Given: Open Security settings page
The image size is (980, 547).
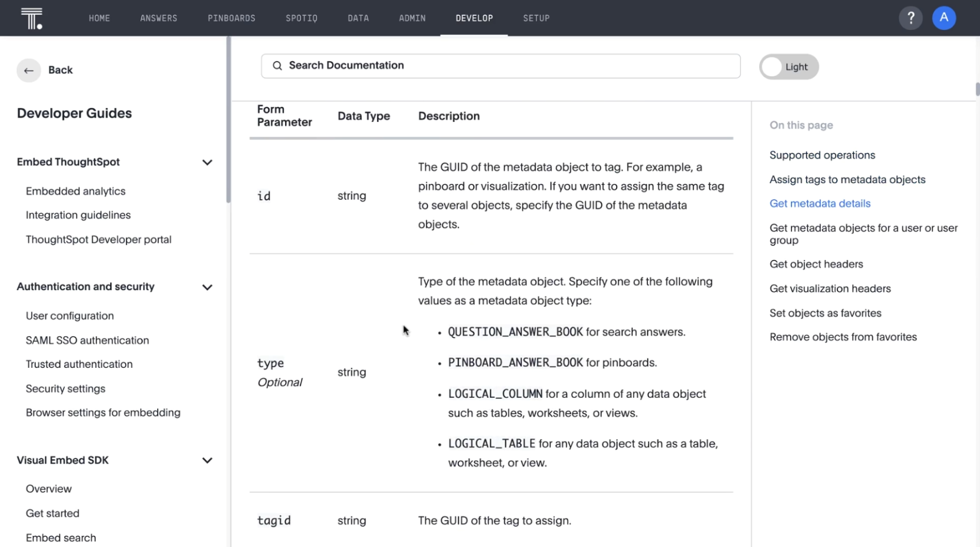Looking at the screenshot, I should click(65, 389).
